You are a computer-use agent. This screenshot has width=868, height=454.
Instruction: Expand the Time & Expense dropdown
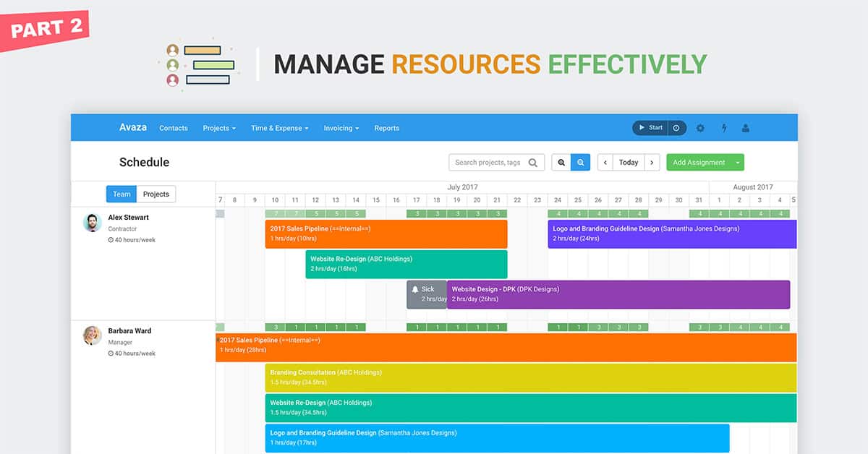pos(279,128)
